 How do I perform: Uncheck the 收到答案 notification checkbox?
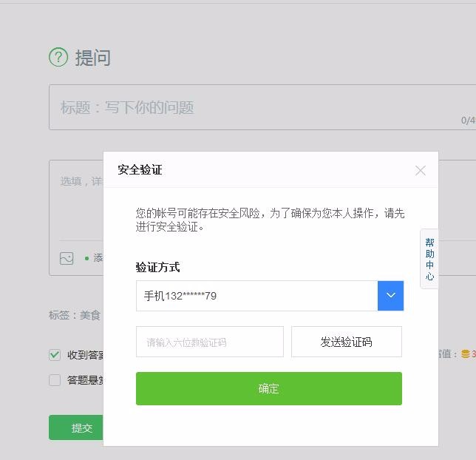(x=55, y=354)
